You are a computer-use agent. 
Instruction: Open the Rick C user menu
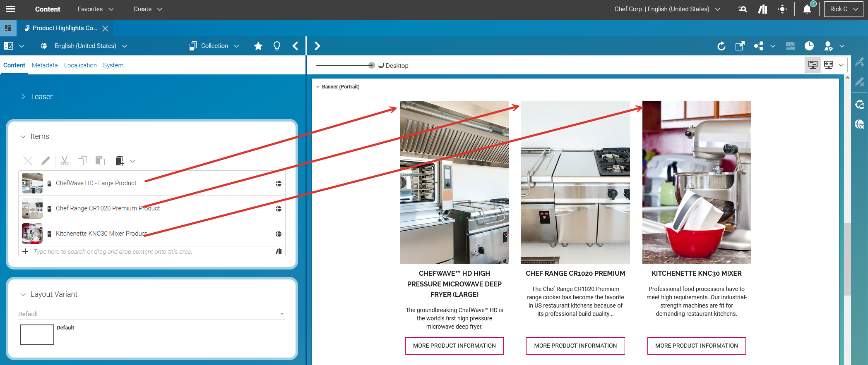tap(844, 9)
